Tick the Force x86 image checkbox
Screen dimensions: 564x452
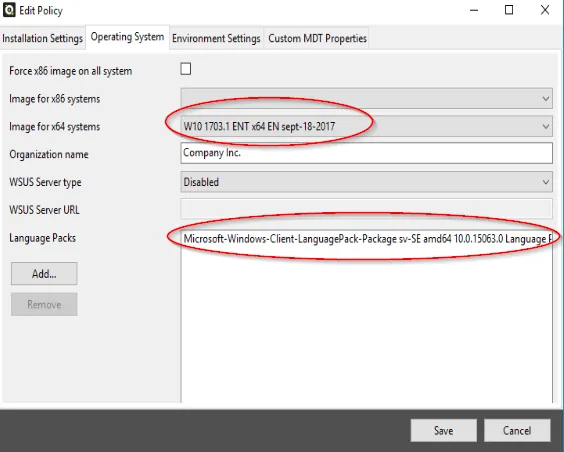186,69
